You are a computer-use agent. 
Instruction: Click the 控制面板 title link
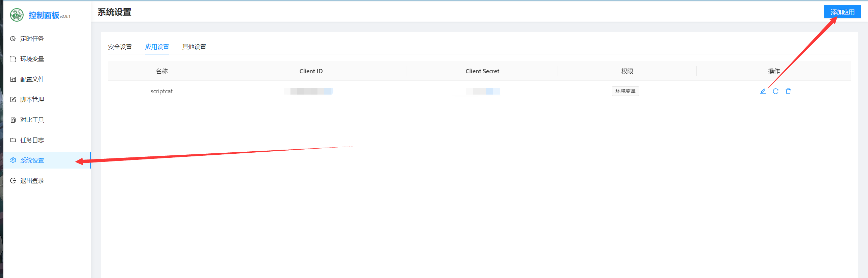click(x=44, y=15)
